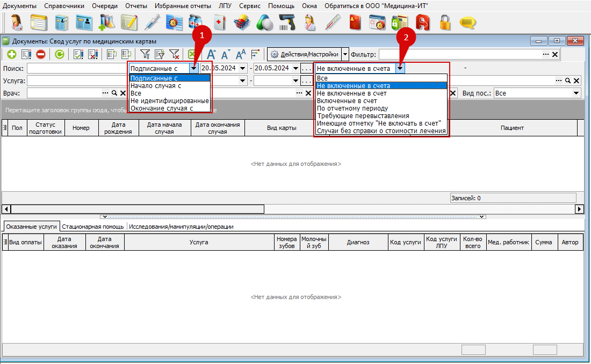Select the Оказанные услуги tab

pos(31,227)
